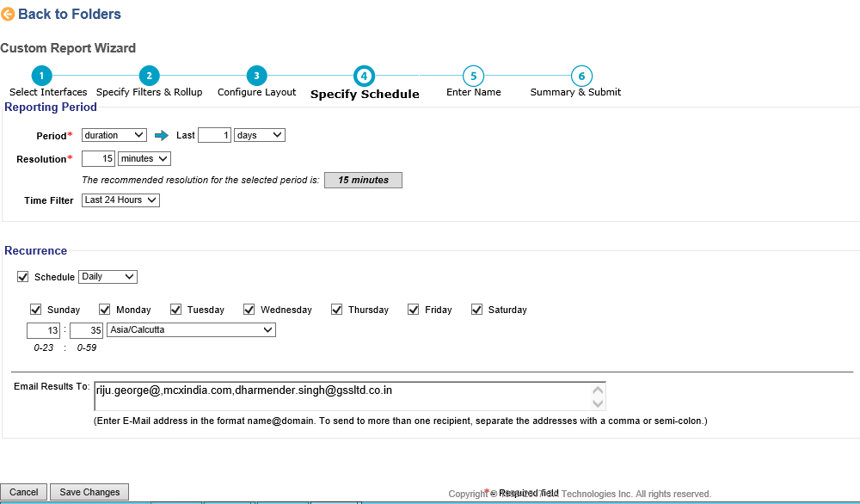Click the step 2 numbered circle icon

pyautogui.click(x=149, y=76)
